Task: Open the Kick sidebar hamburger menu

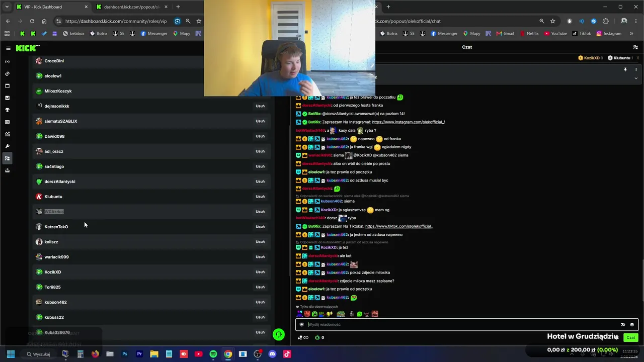Action: click(8, 48)
